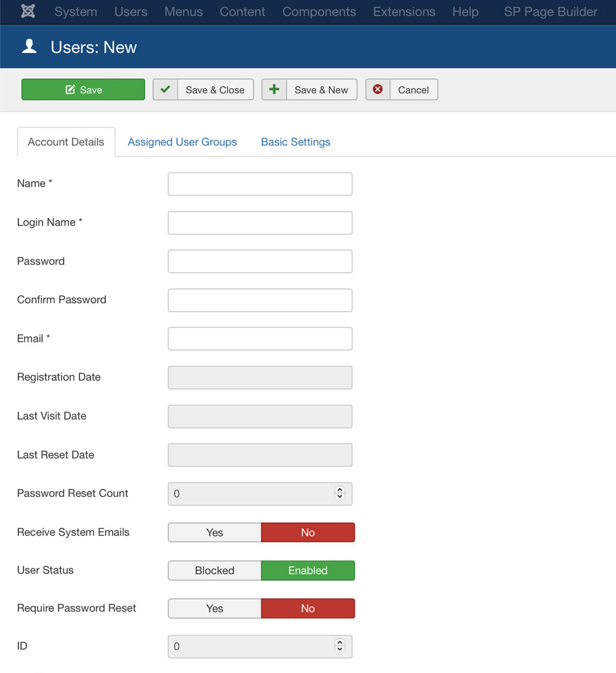Click the "Name *" label
This screenshot has height=673, width=616.
34,183
